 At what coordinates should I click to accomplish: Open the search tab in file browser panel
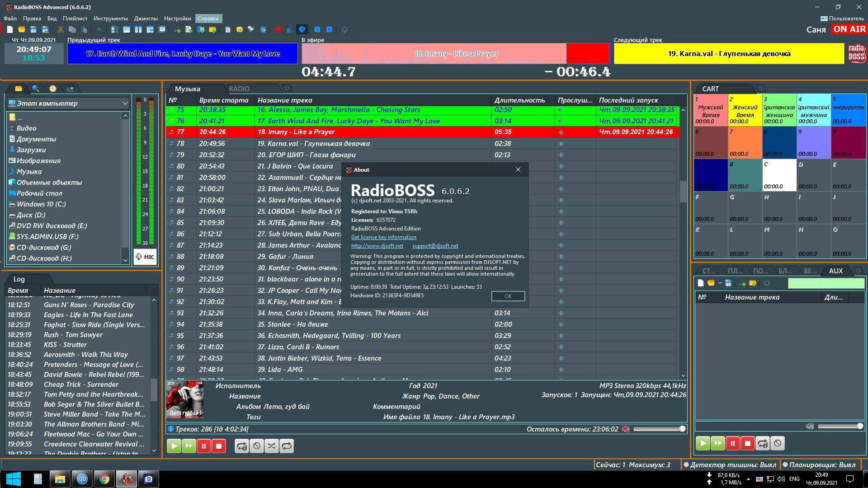[x=35, y=89]
